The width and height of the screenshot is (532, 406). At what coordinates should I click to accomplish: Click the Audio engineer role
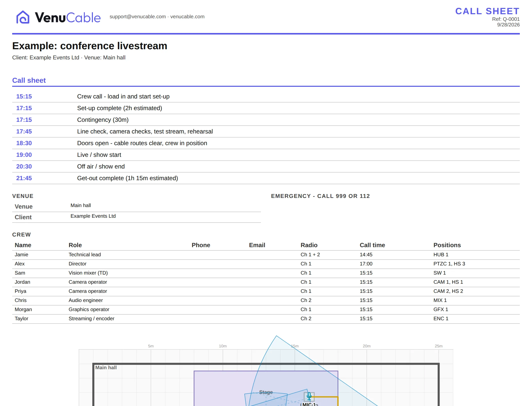(x=86, y=300)
